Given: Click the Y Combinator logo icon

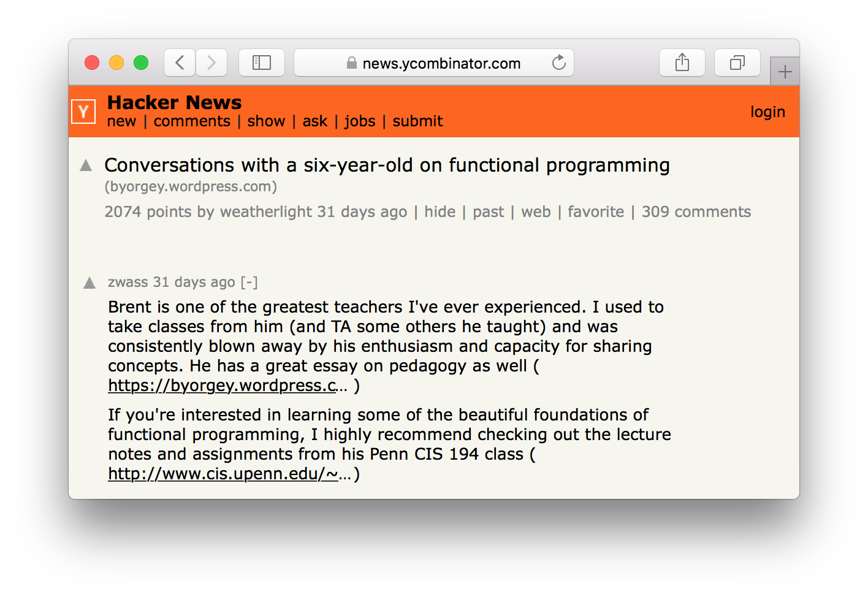Looking at the screenshot, I should 83,112.
